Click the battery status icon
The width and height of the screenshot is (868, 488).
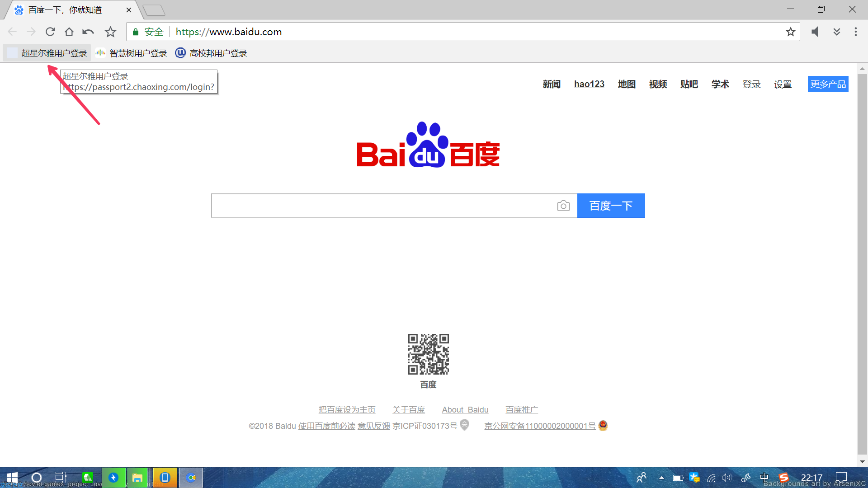tap(678, 478)
